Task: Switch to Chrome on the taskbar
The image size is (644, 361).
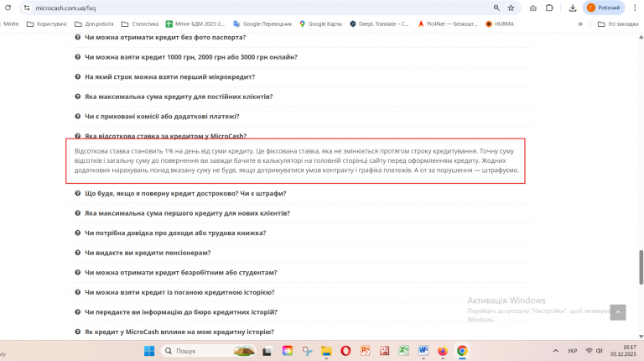Action: 462,351
